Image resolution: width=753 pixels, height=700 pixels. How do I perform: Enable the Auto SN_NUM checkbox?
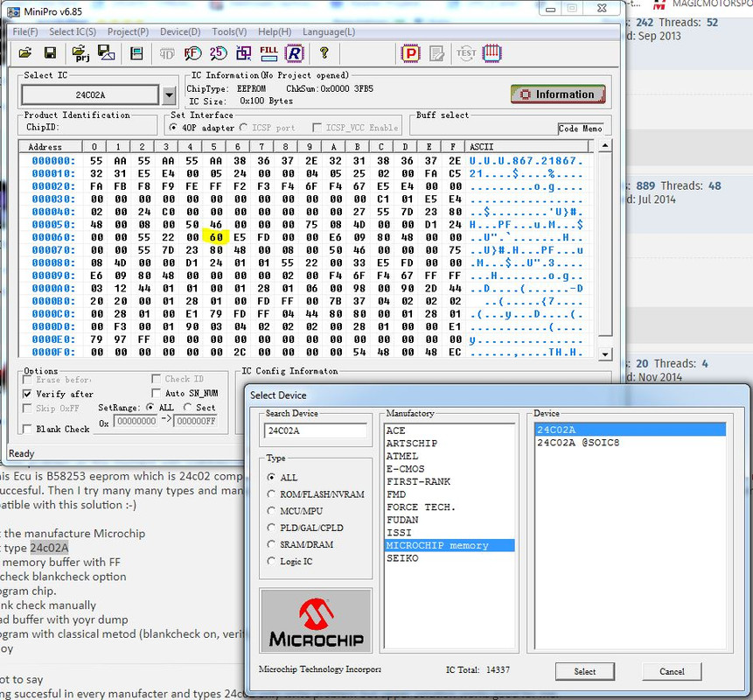pos(156,393)
